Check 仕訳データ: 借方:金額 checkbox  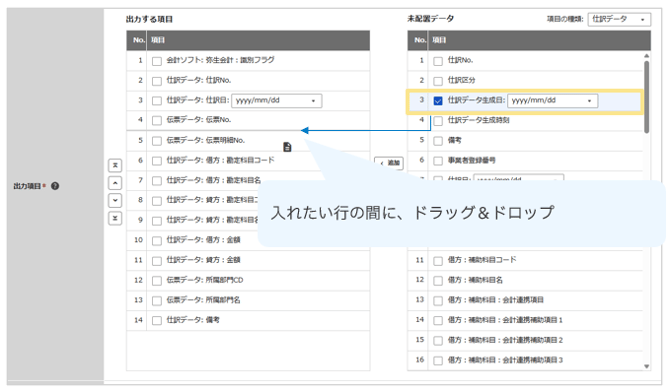coord(157,241)
